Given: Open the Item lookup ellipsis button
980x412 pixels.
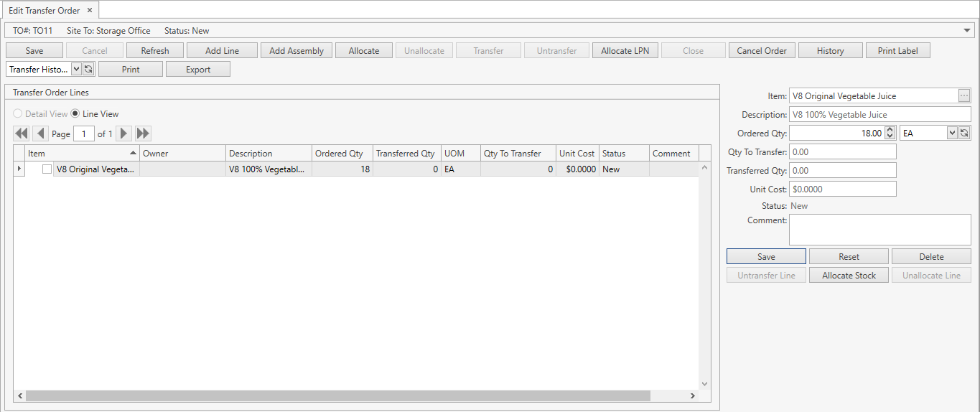Looking at the screenshot, I should (x=963, y=95).
